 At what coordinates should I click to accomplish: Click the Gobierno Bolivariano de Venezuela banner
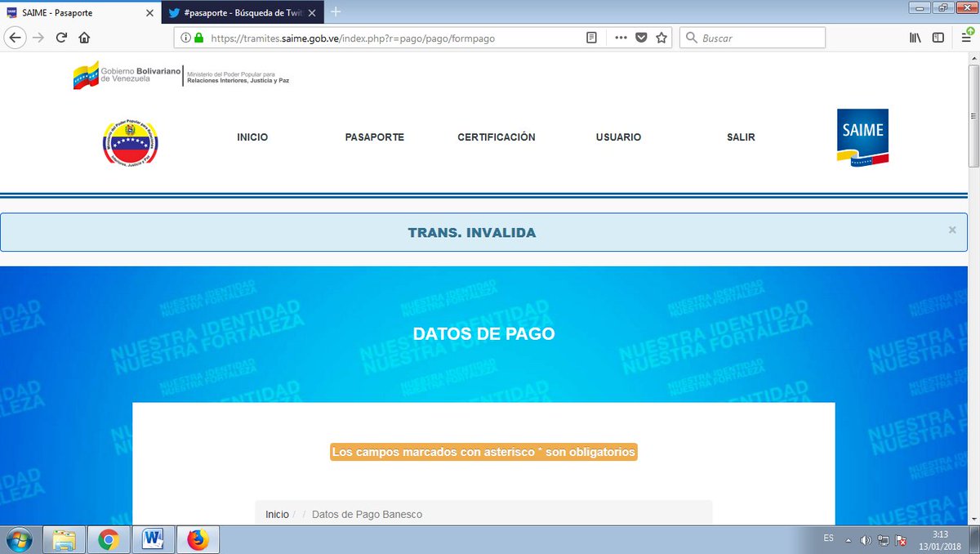181,75
